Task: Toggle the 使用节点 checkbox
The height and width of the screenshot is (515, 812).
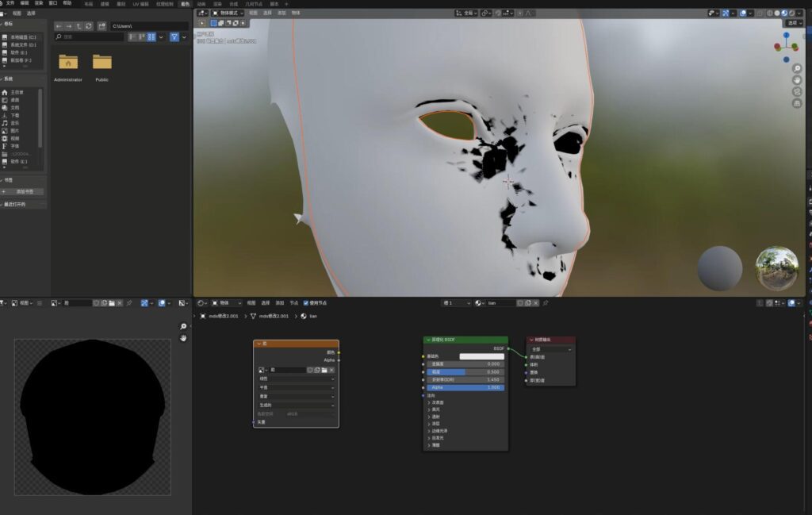Action: click(x=307, y=303)
